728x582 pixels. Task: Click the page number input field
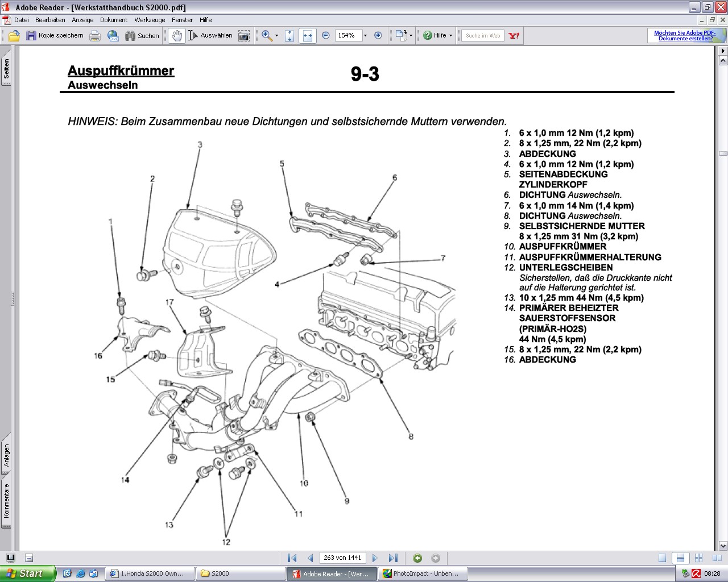click(342, 558)
